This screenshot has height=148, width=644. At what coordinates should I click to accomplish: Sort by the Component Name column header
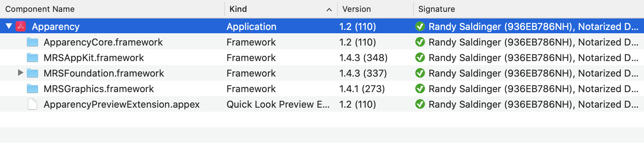[x=40, y=9]
